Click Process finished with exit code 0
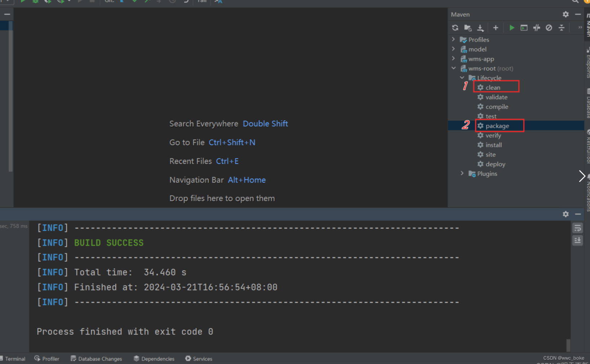Image resolution: width=590 pixels, height=364 pixels. click(125, 332)
